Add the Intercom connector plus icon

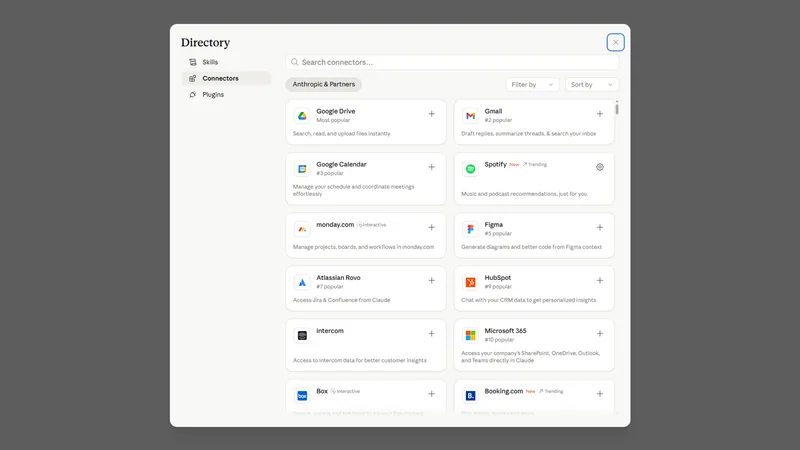pos(432,334)
